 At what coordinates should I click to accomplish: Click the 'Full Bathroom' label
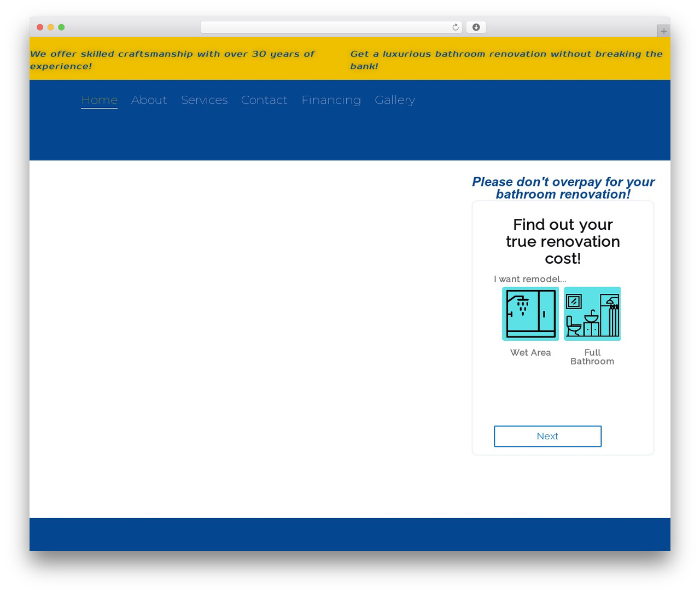point(592,357)
